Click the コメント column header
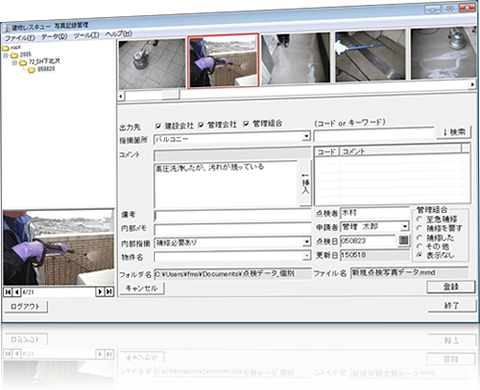The height and width of the screenshot is (390, 480). (400, 150)
